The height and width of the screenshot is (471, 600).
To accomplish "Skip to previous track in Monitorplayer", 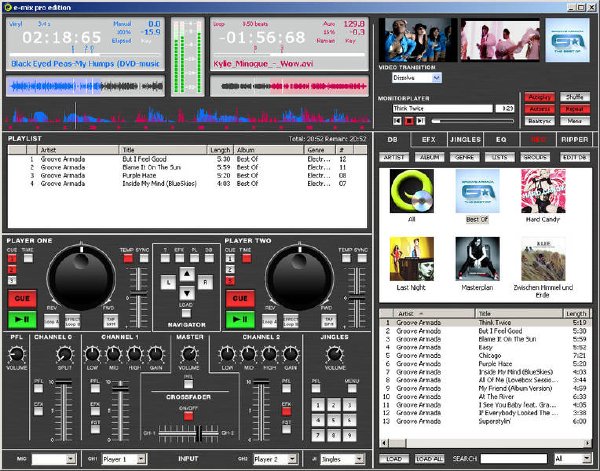I will click(397, 121).
